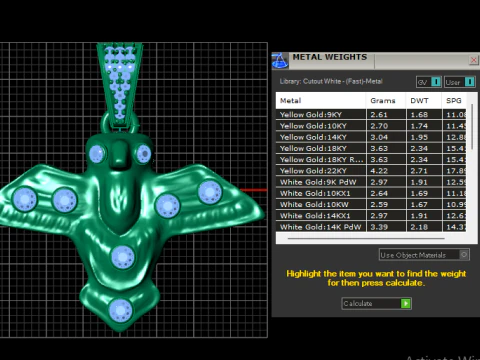Viewport: 480px width, 360px height.
Task: Select the Yellow Gold:9KY row
Action: click(371, 115)
